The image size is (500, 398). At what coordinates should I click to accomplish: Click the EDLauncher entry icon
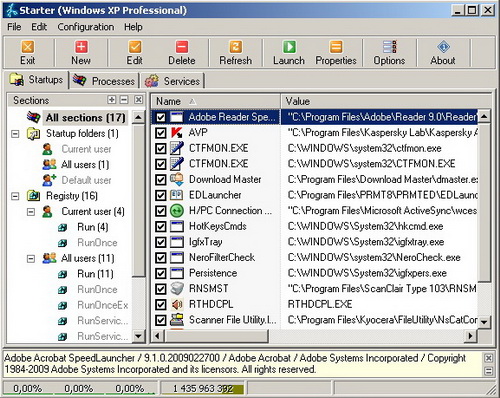[x=177, y=195]
